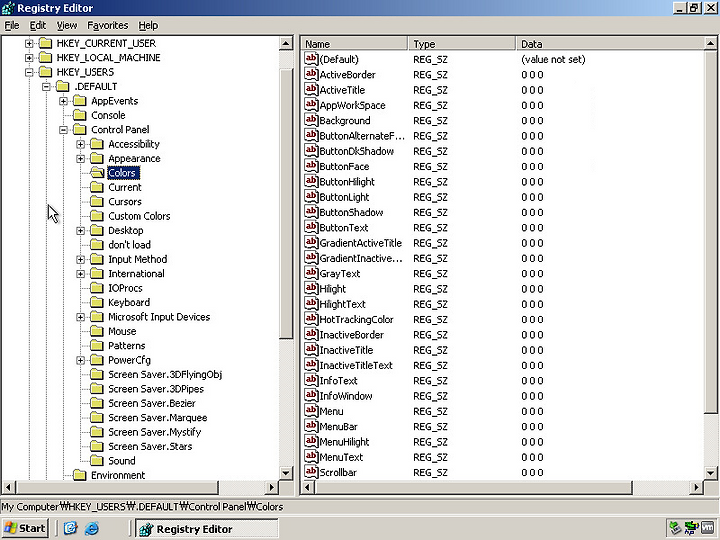Click the Show Desktop quick launch icon

pyautogui.click(x=70, y=528)
